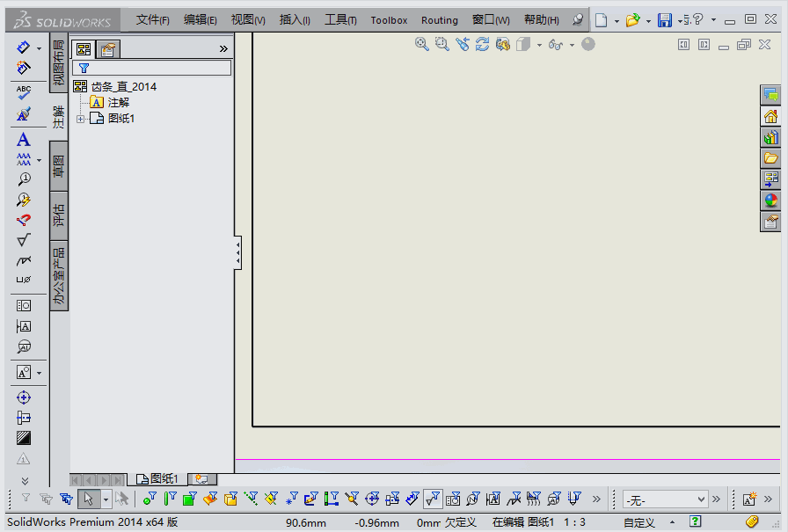This screenshot has height=532, width=788.
Task: Switch to the 草图 tab
Action: 58,166
